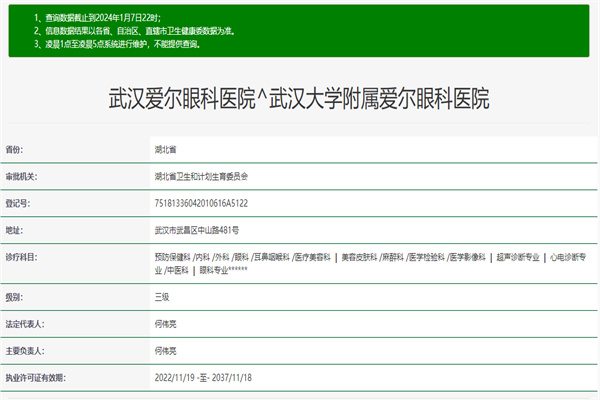Click the name in the 主要负责人 row

(x=165, y=351)
